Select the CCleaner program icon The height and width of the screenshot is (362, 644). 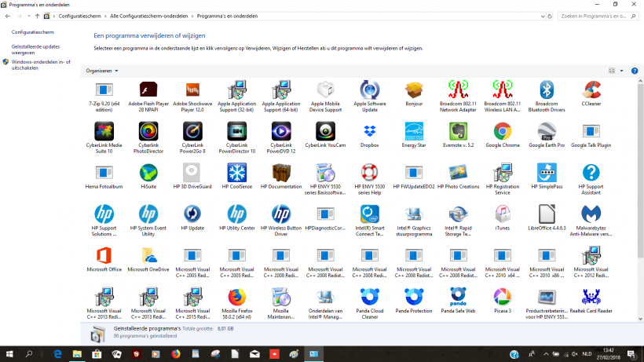[x=591, y=90]
